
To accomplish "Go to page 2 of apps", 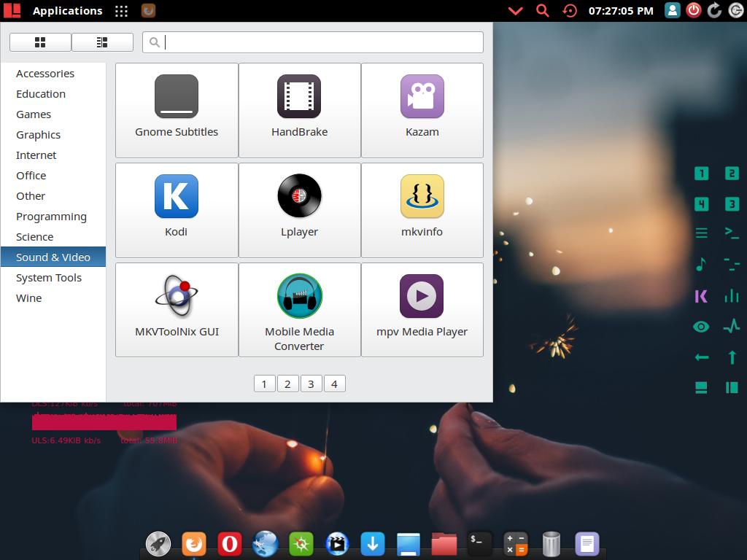I will [x=287, y=384].
